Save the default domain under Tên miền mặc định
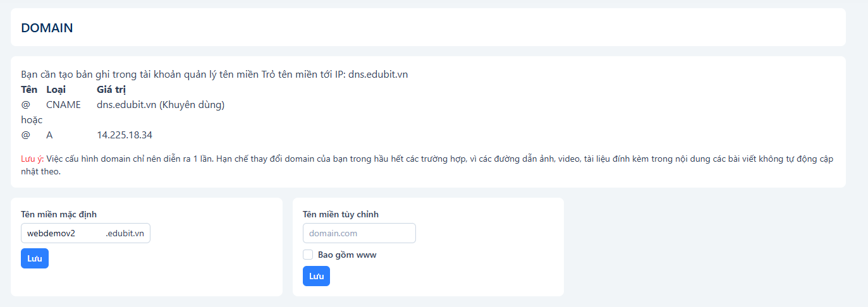The width and height of the screenshot is (868, 307). [35, 258]
